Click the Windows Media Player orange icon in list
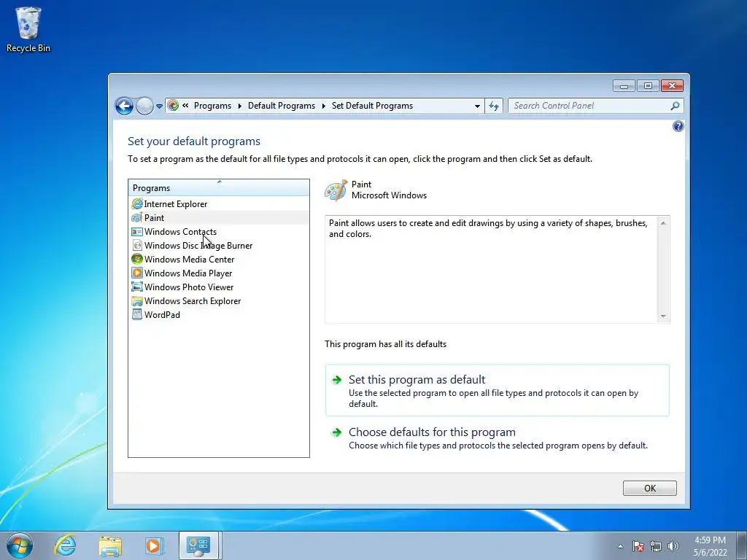The width and height of the screenshot is (747, 560). 137,273
